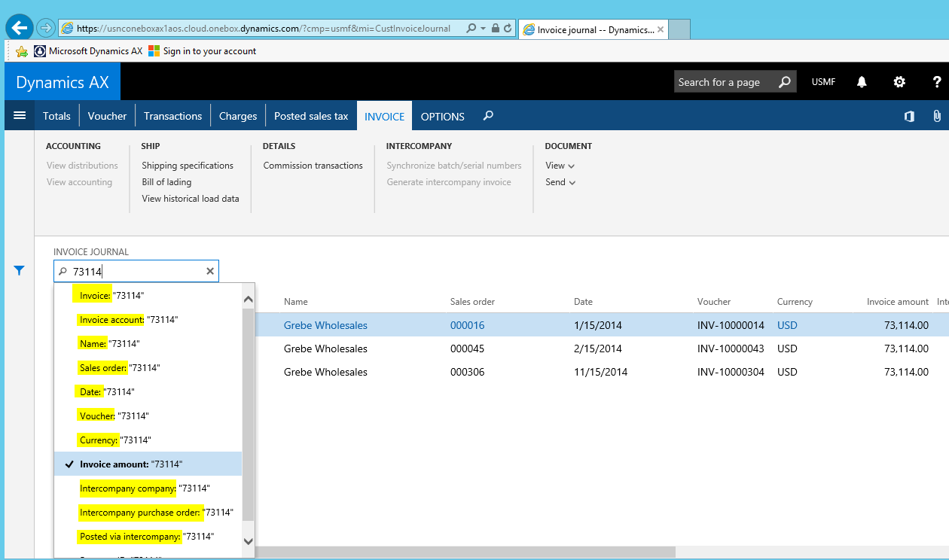Expand the View document dropdown

pyautogui.click(x=560, y=166)
